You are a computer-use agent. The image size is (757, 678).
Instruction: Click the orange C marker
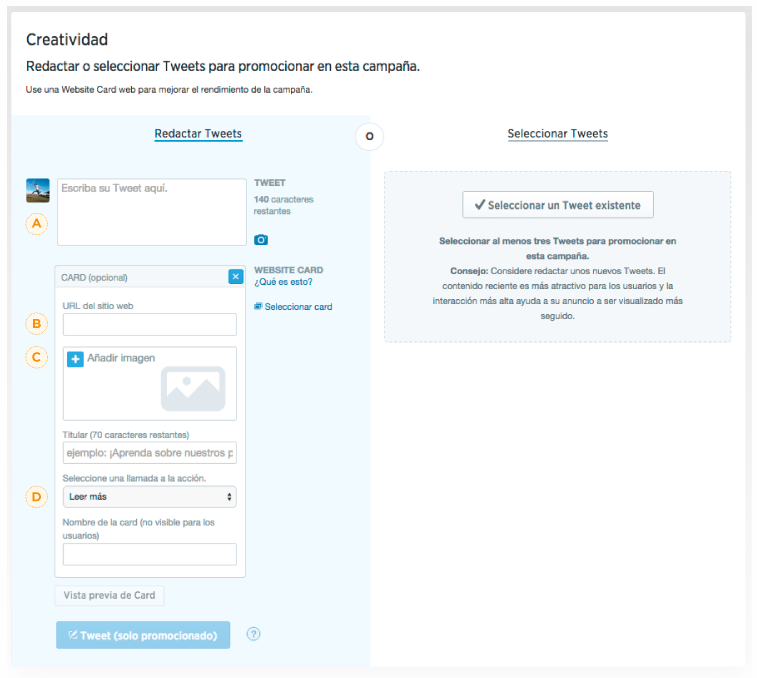[37, 356]
